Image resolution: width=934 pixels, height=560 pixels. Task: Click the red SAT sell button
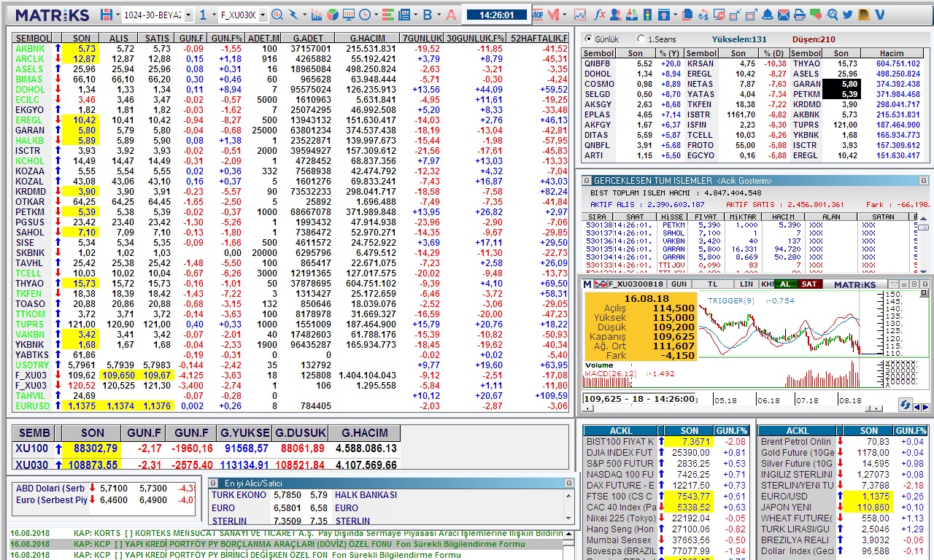click(x=808, y=284)
